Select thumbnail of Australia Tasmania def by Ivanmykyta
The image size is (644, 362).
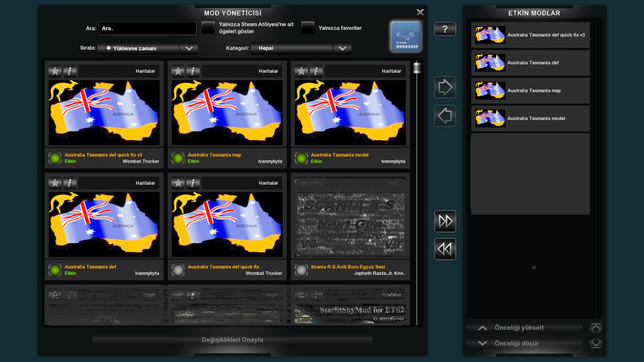pyautogui.click(x=104, y=225)
